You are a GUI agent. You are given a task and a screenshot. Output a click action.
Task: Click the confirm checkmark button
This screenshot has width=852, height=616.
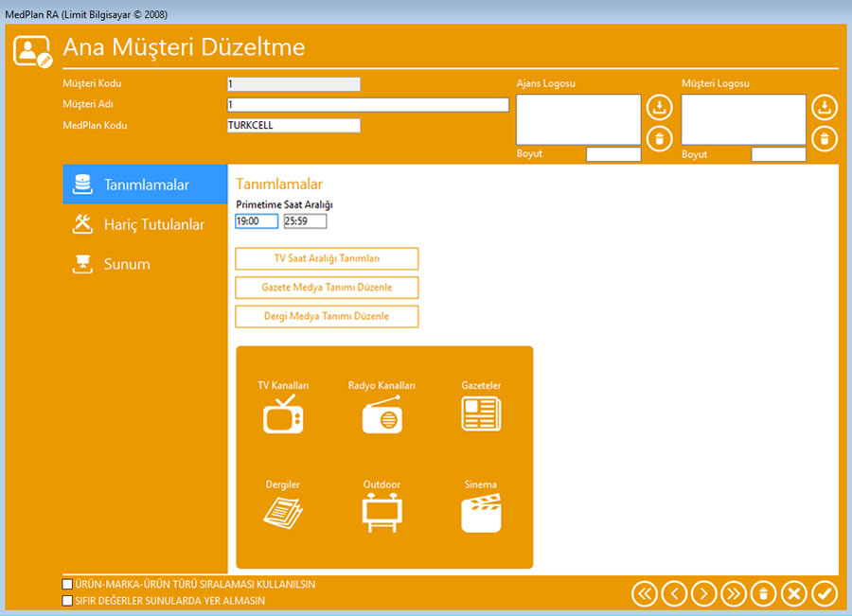(825, 593)
